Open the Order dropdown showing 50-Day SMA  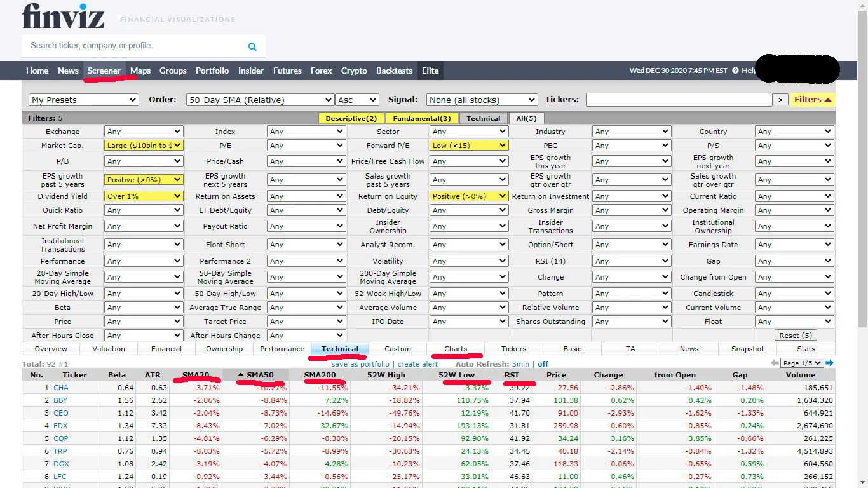[260, 100]
